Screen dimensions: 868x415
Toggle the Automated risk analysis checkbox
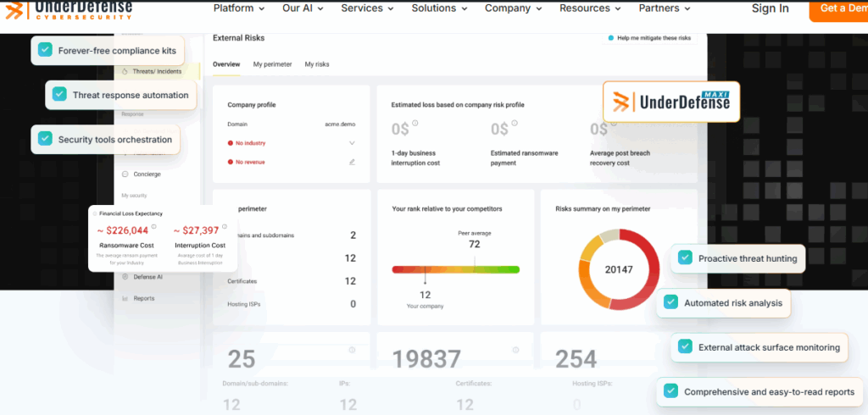coord(671,302)
